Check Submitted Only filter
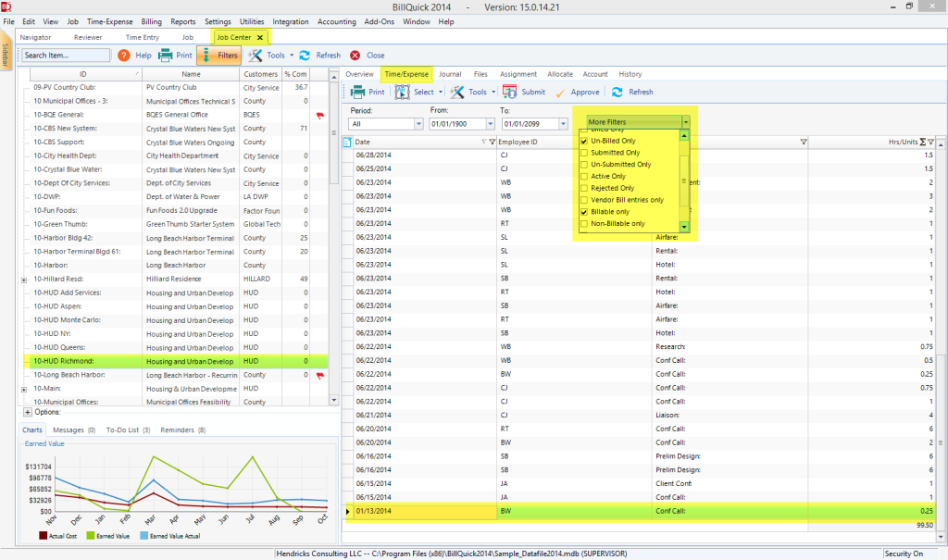 (x=584, y=153)
